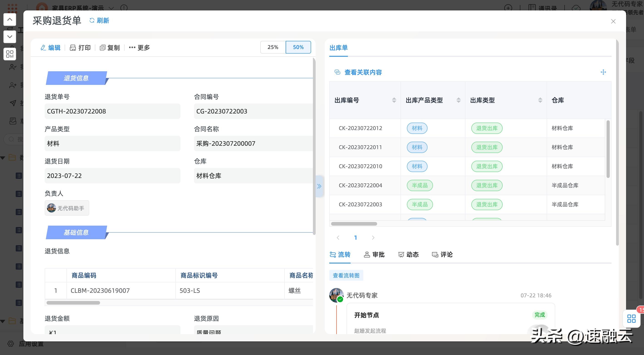644x355 pixels.
Task: Sort by 出库编号 column
Action: pos(394,100)
